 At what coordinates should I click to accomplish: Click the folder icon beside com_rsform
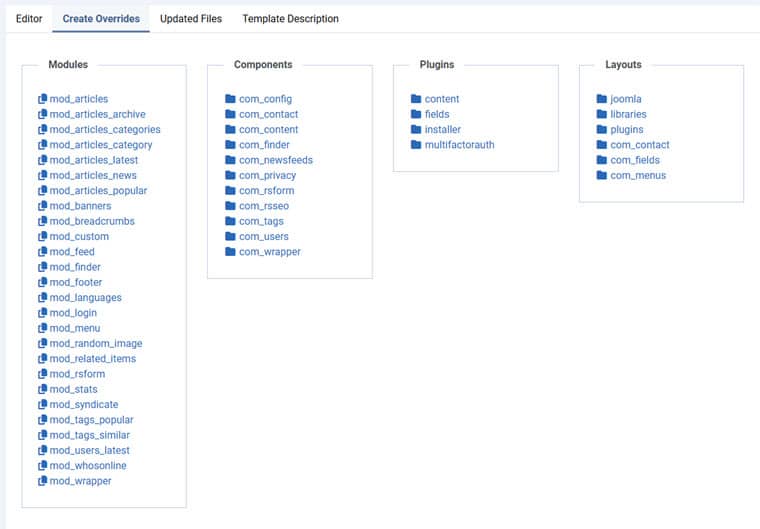coord(230,190)
